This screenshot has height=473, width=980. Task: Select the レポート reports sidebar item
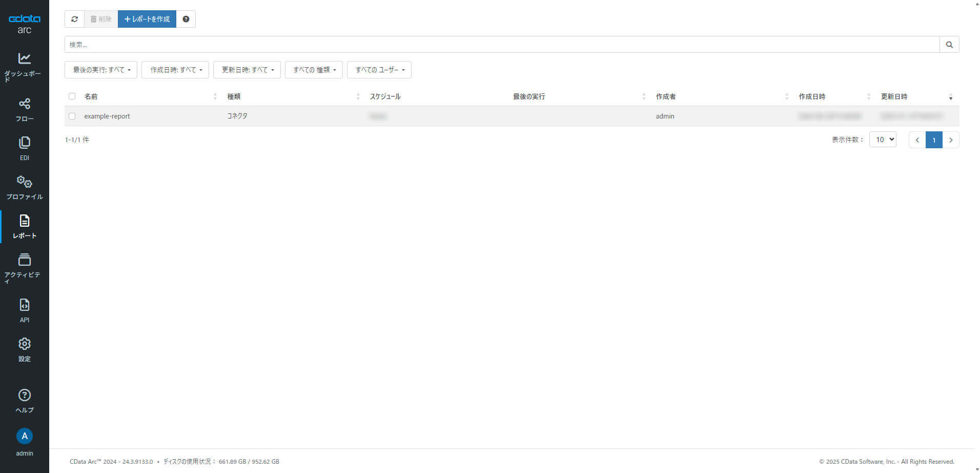pyautogui.click(x=24, y=227)
